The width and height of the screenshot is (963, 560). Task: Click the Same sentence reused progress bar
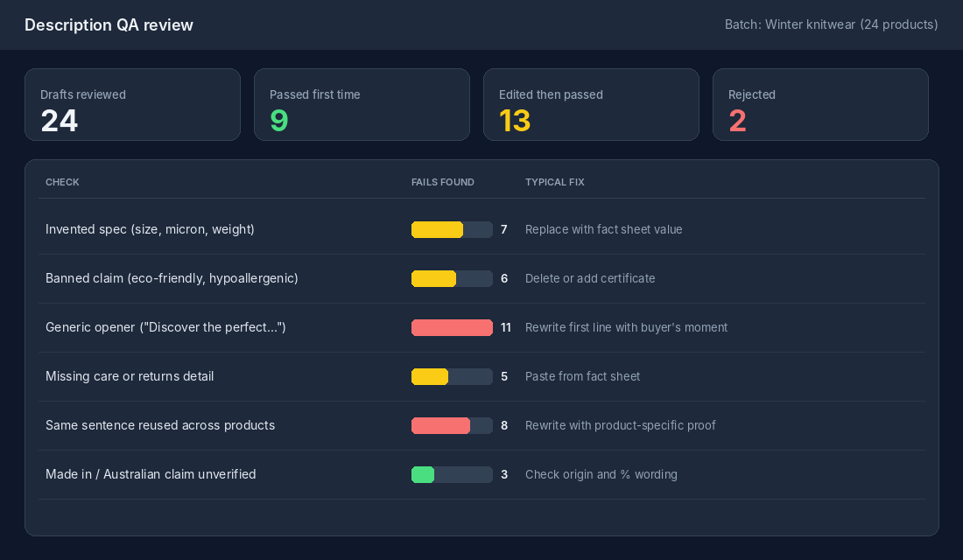[452, 426]
